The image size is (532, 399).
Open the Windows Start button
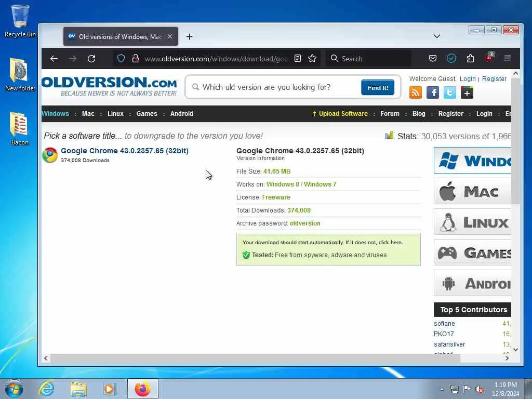[x=14, y=389]
